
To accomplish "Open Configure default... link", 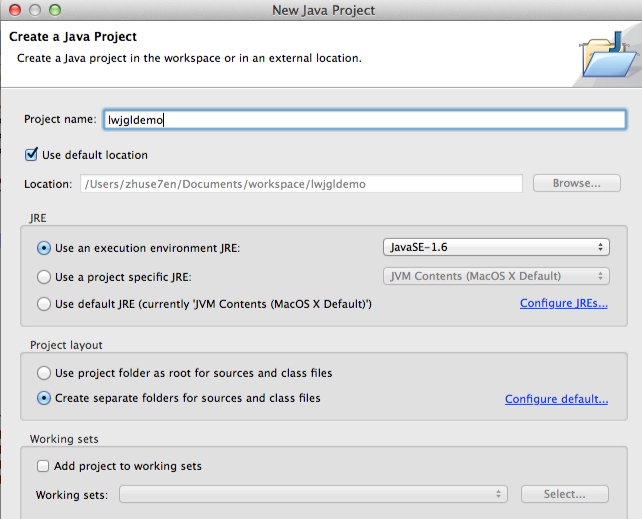I will pyautogui.click(x=556, y=399).
